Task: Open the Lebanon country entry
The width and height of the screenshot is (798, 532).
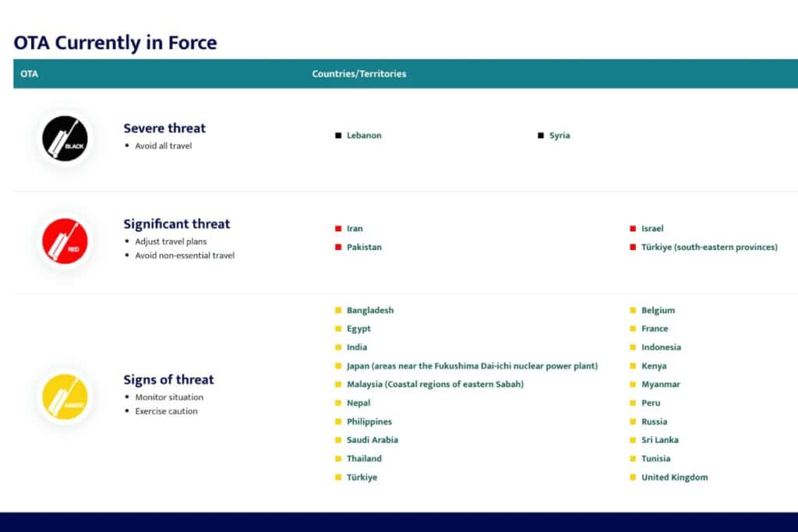Action: point(365,135)
